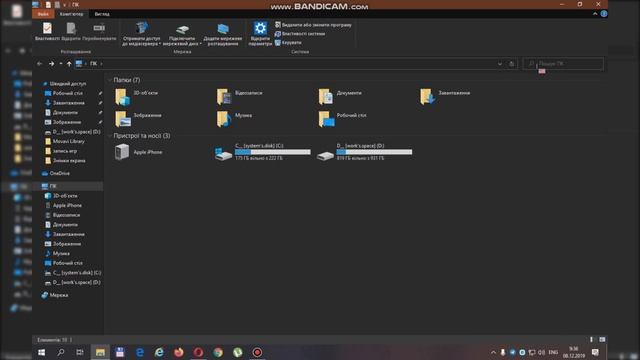Open C: system's disk in sidebar tree
640x360 pixels.
point(73,273)
